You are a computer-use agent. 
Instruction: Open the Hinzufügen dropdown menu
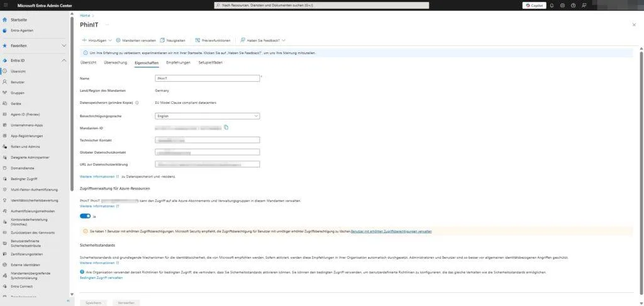click(96, 40)
